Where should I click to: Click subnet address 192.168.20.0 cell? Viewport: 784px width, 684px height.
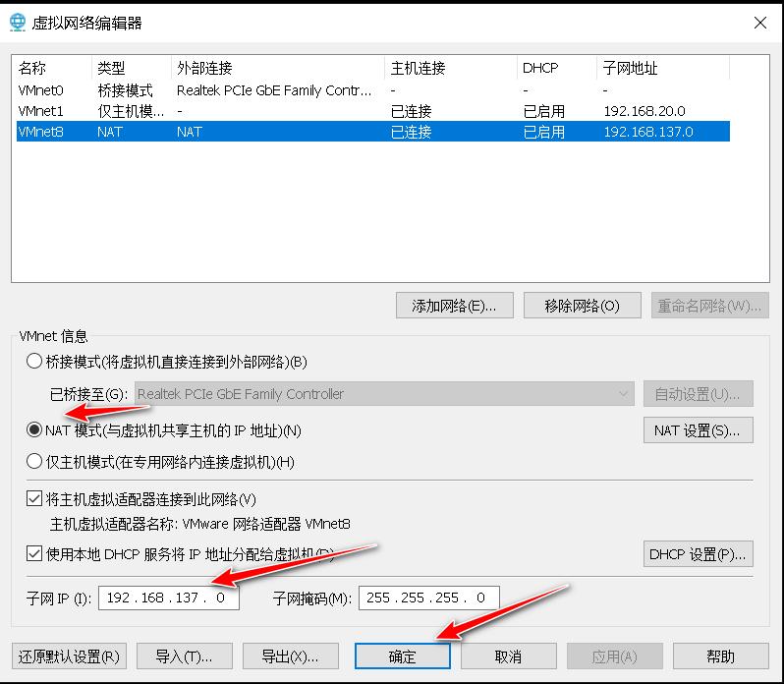point(644,111)
